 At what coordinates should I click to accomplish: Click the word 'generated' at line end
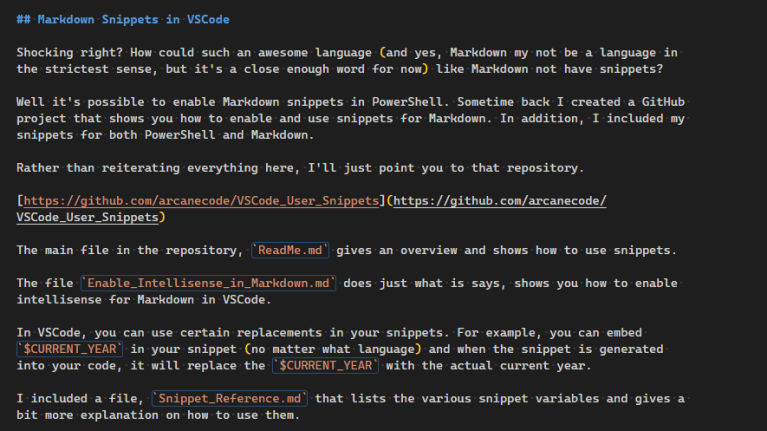point(631,349)
